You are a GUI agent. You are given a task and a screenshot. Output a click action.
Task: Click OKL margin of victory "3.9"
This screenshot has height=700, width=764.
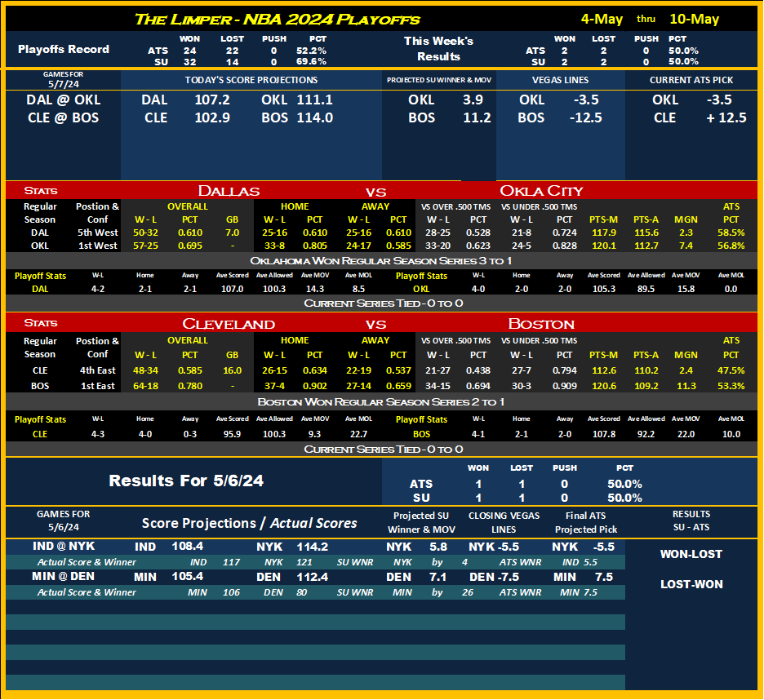point(473,100)
